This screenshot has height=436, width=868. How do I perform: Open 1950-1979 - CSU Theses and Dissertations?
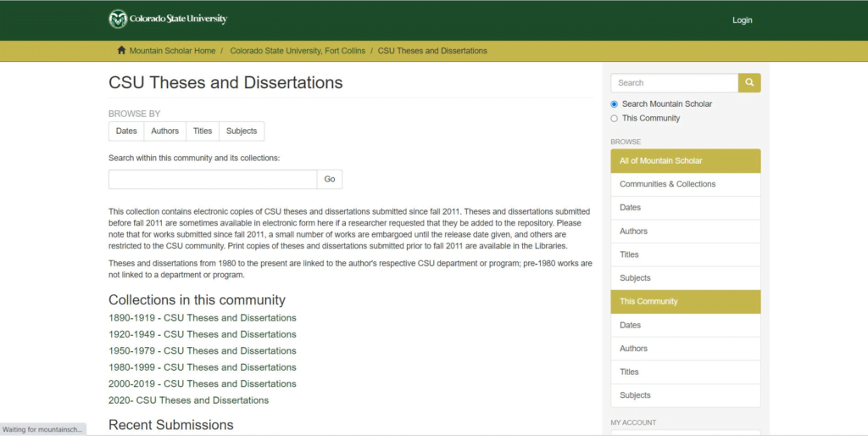coord(202,350)
